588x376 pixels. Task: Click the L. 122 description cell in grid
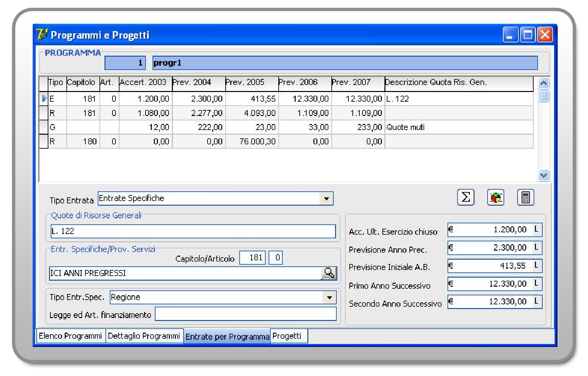(459, 99)
